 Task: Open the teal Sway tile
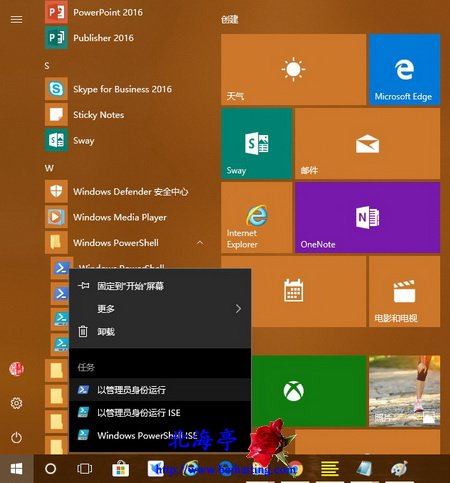257,143
